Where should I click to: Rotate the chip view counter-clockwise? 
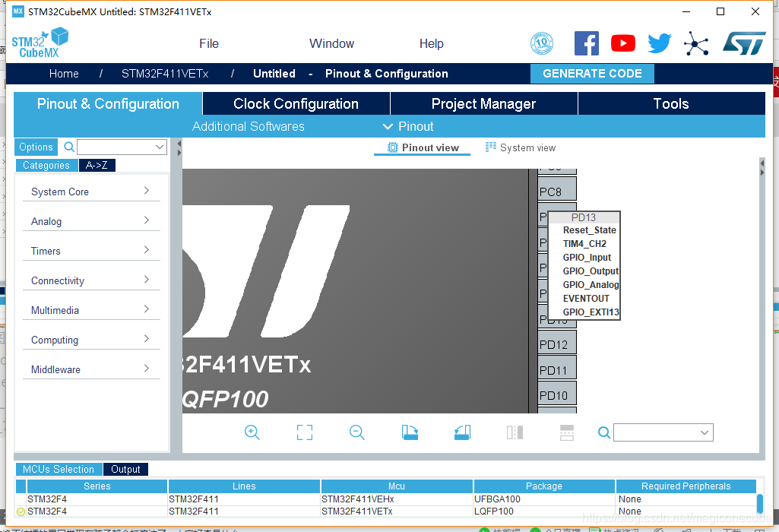click(x=462, y=432)
